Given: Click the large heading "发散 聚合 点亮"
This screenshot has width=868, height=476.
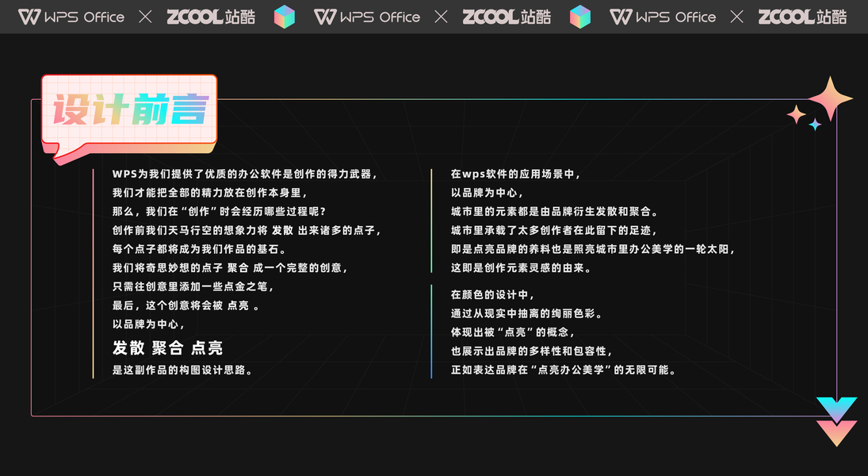Looking at the screenshot, I should (x=168, y=348).
